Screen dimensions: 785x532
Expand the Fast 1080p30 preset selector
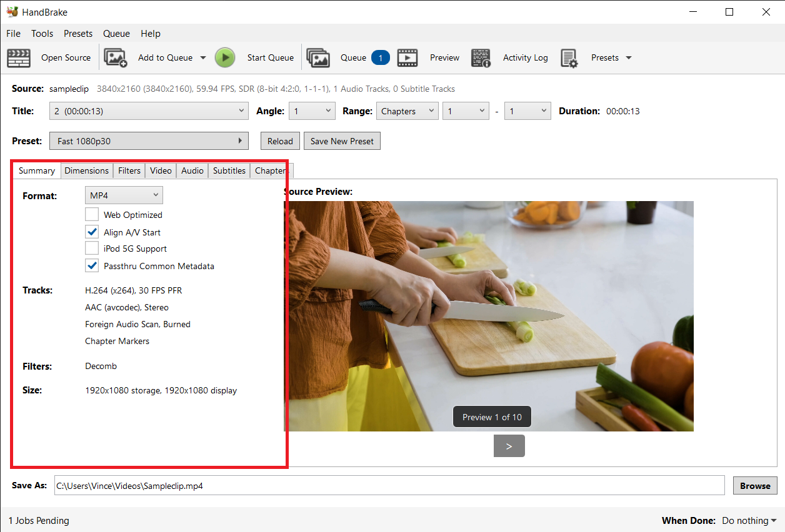pyautogui.click(x=149, y=140)
